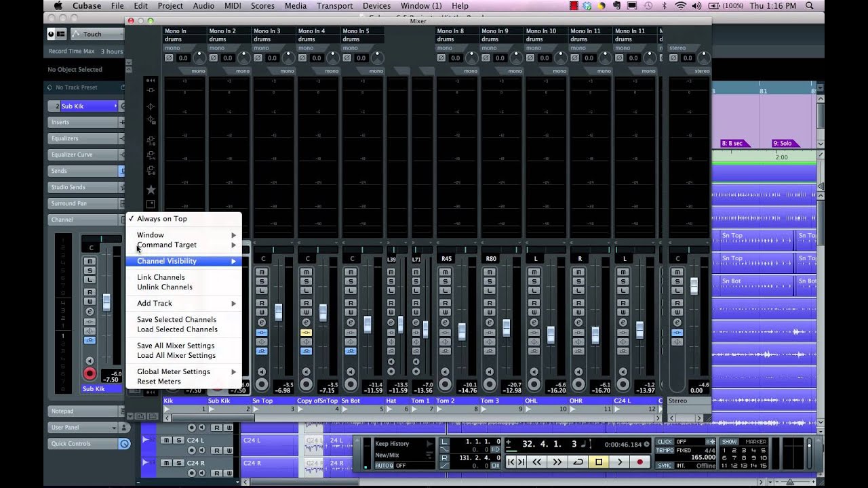Toggle the SYNC button in transport
This screenshot has width=868, height=488.
[665, 466]
